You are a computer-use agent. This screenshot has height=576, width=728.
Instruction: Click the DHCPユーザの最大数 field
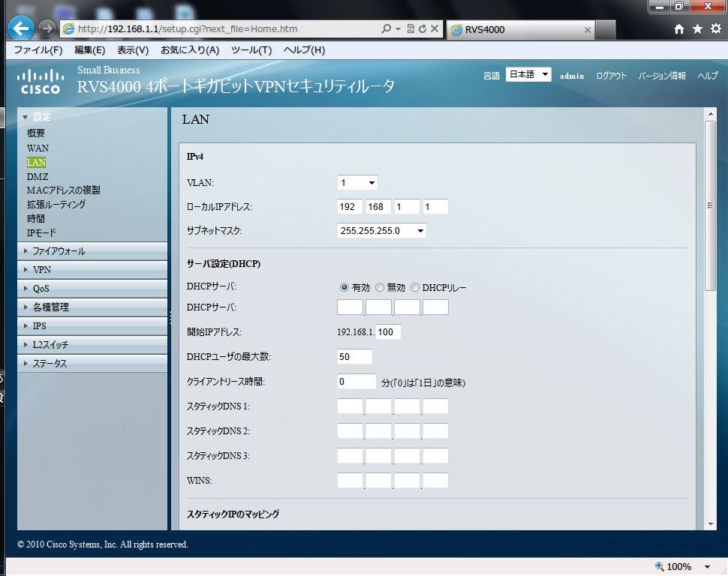(x=354, y=356)
